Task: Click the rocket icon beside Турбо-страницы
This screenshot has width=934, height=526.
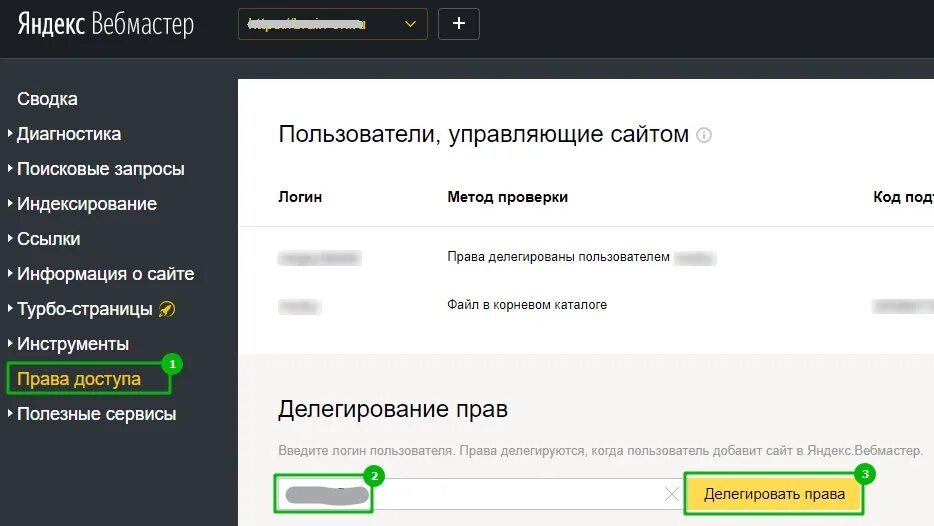Action: (167, 309)
